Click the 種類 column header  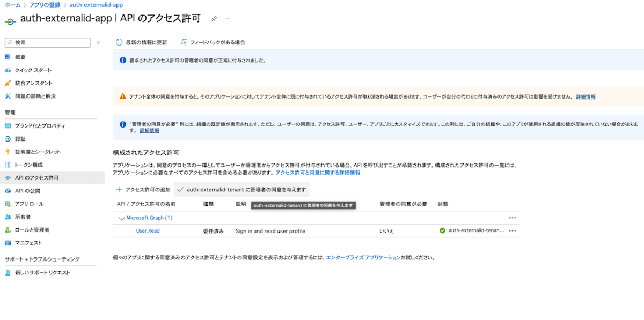[208, 204]
